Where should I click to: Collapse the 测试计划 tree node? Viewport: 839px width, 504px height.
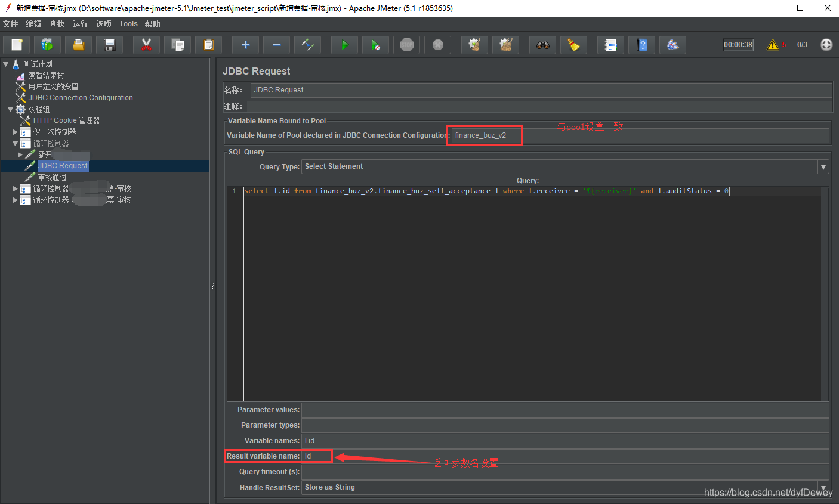click(5, 64)
